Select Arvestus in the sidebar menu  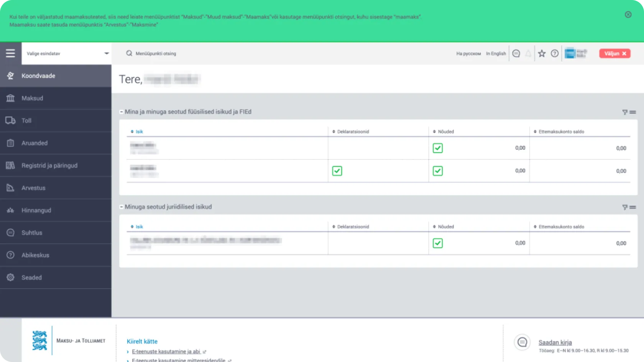click(33, 188)
